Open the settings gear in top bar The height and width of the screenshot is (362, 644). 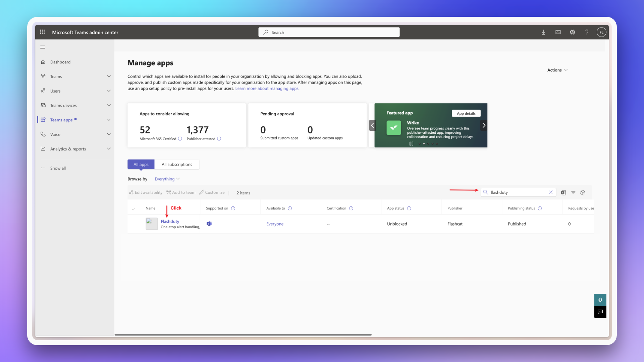pyautogui.click(x=573, y=32)
